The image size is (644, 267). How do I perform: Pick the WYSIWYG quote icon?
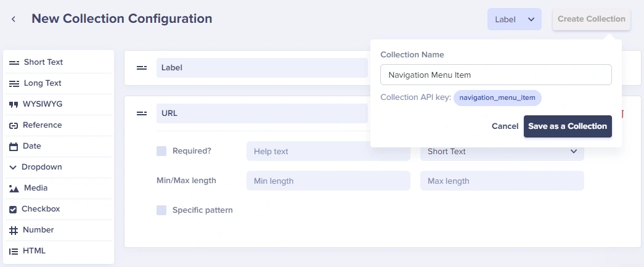click(14, 105)
